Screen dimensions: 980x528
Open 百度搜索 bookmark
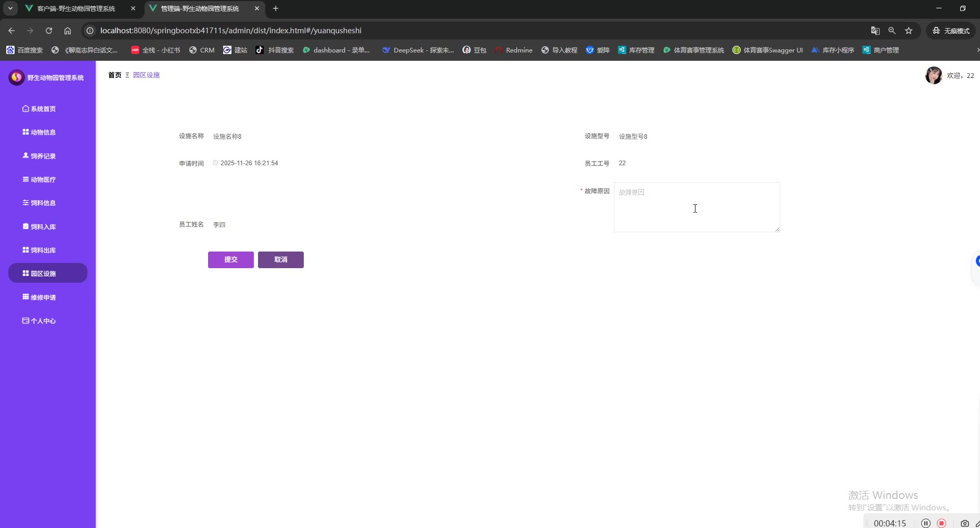tap(24, 50)
